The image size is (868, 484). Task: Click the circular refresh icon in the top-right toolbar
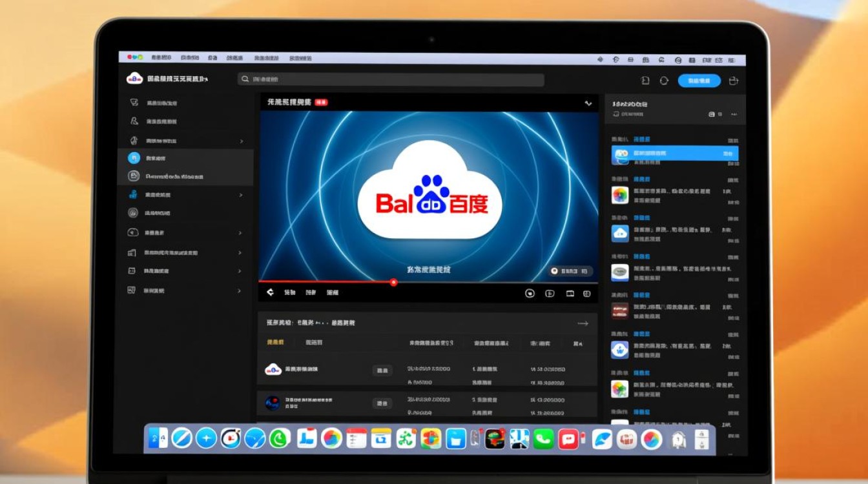click(x=664, y=81)
